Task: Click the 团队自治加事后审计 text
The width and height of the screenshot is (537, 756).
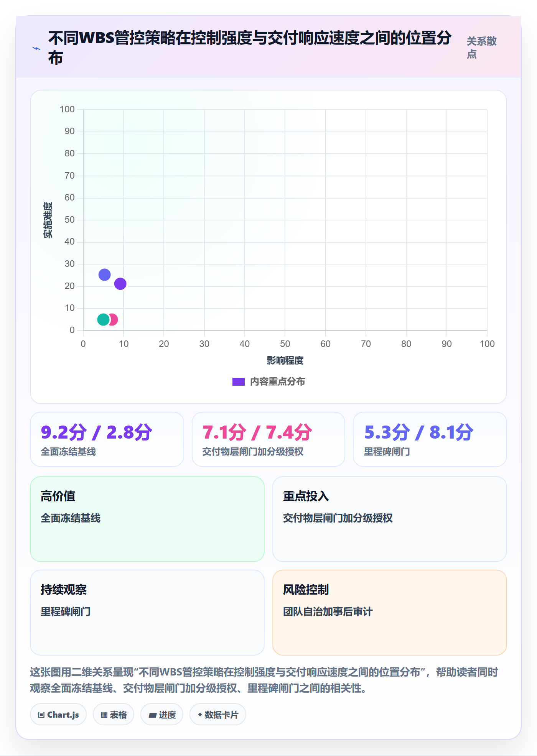Action: (328, 611)
